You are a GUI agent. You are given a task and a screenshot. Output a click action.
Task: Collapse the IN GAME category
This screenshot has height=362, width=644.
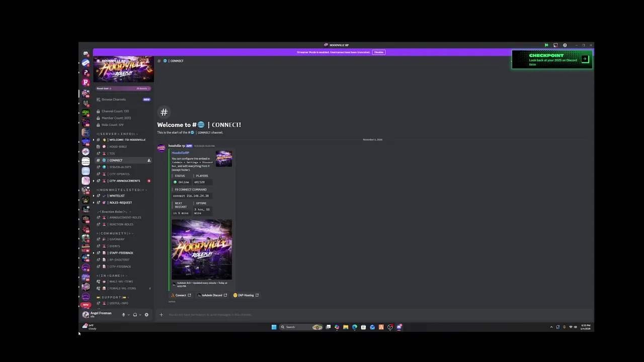point(111,276)
